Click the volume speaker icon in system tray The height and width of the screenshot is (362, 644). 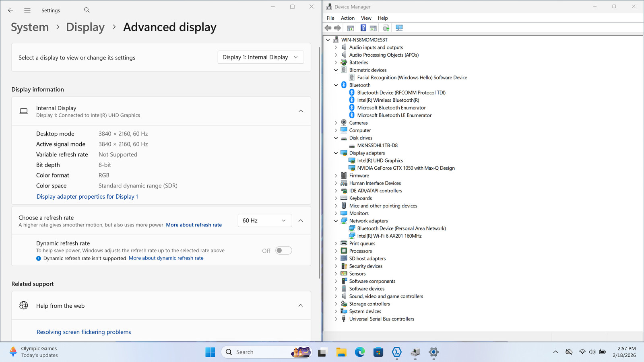(x=592, y=352)
